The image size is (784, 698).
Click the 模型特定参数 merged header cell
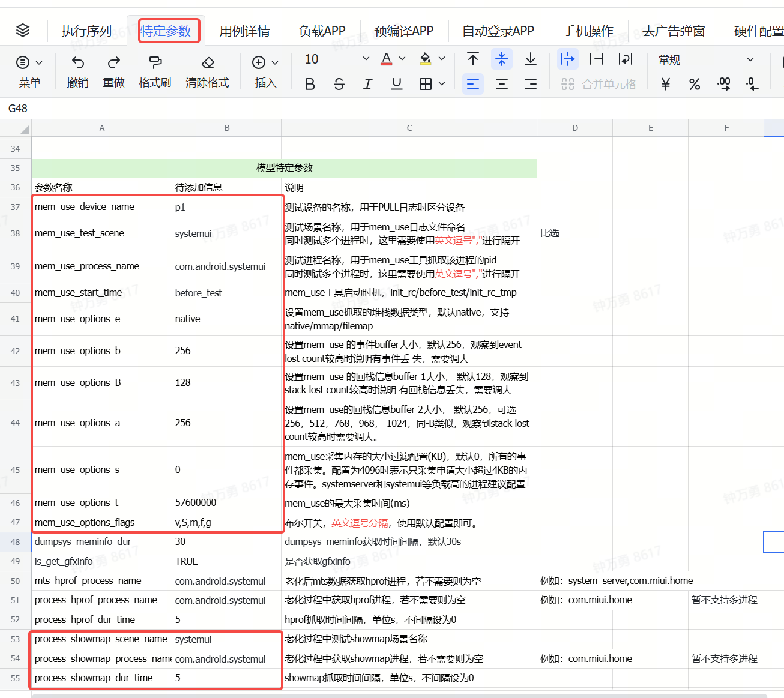pyautogui.click(x=284, y=168)
